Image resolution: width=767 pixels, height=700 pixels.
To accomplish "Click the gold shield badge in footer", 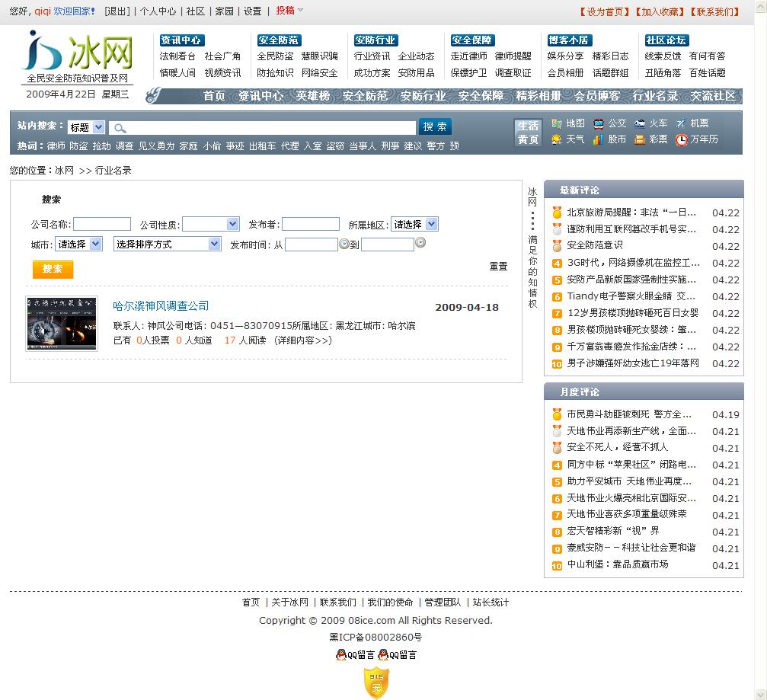I will pos(376,682).
